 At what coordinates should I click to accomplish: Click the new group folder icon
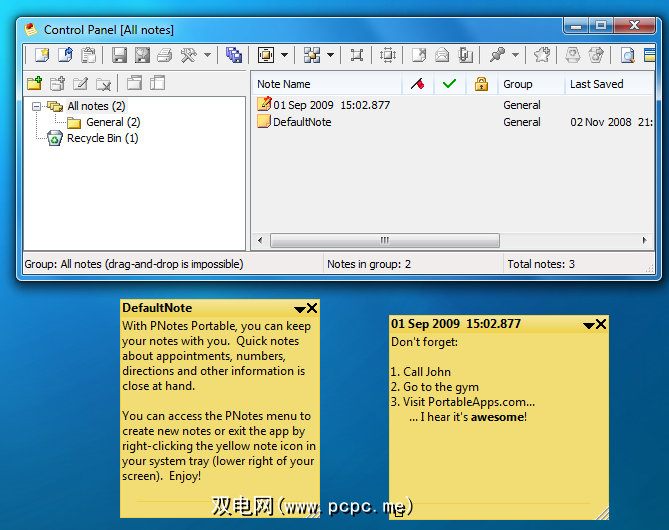click(35, 83)
